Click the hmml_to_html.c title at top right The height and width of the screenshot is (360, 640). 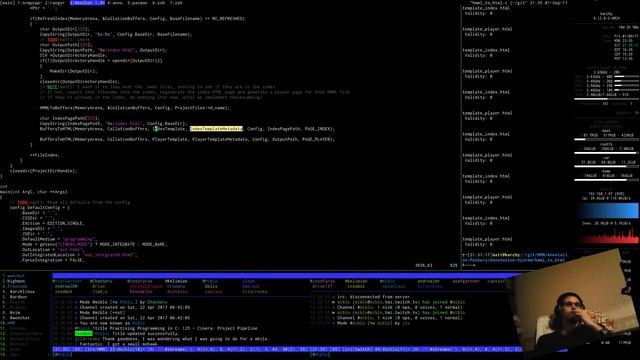(490, 2)
